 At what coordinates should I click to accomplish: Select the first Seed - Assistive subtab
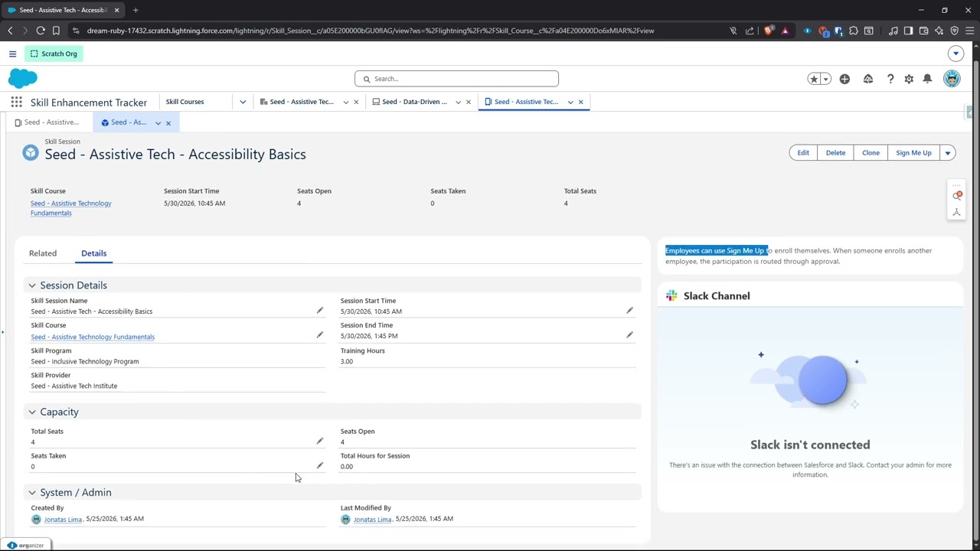[x=47, y=122]
